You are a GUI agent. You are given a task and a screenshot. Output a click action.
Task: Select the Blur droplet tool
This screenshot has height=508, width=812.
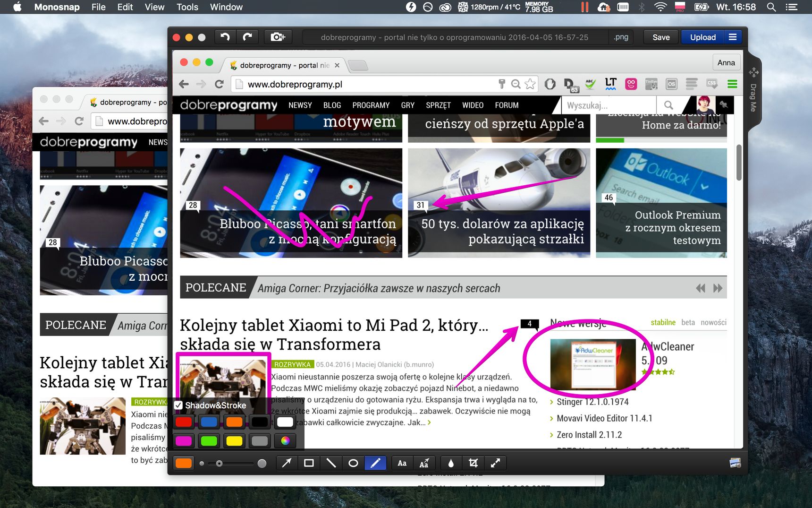click(x=451, y=463)
